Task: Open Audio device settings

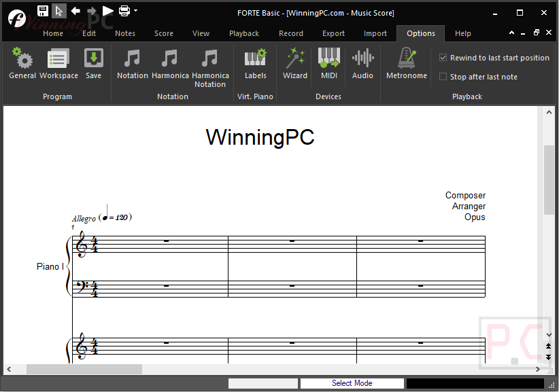Action: 362,63
